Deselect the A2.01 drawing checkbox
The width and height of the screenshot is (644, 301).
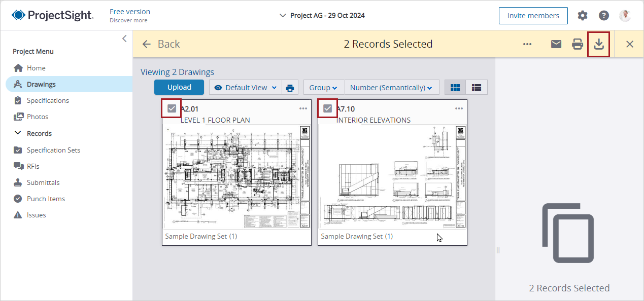[171, 108]
